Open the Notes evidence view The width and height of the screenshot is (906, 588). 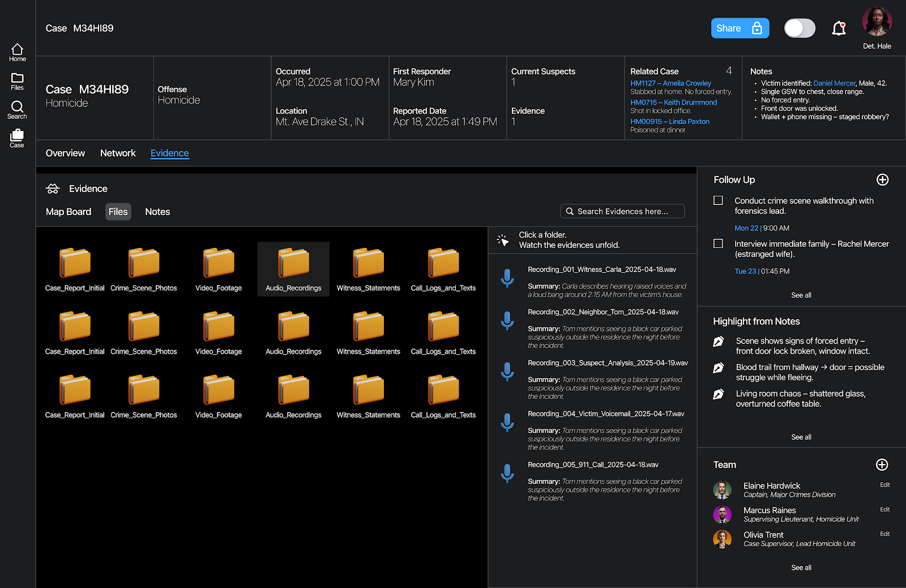[157, 212]
